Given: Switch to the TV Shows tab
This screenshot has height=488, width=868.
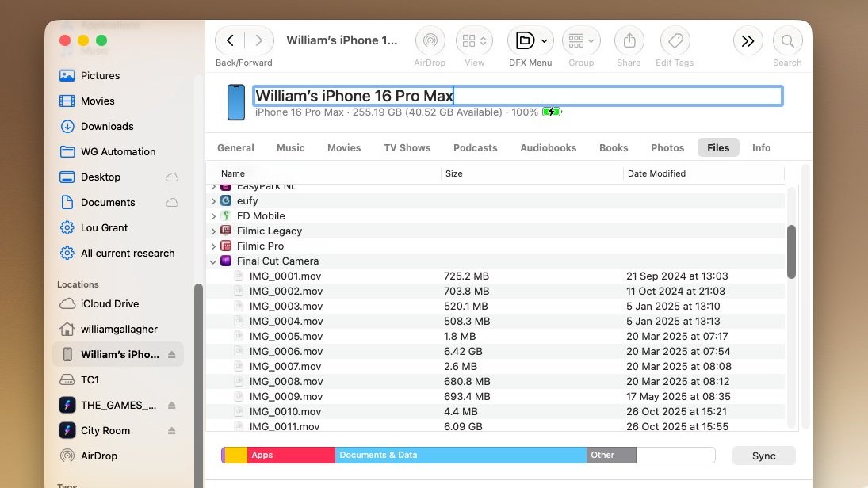Looking at the screenshot, I should [407, 147].
